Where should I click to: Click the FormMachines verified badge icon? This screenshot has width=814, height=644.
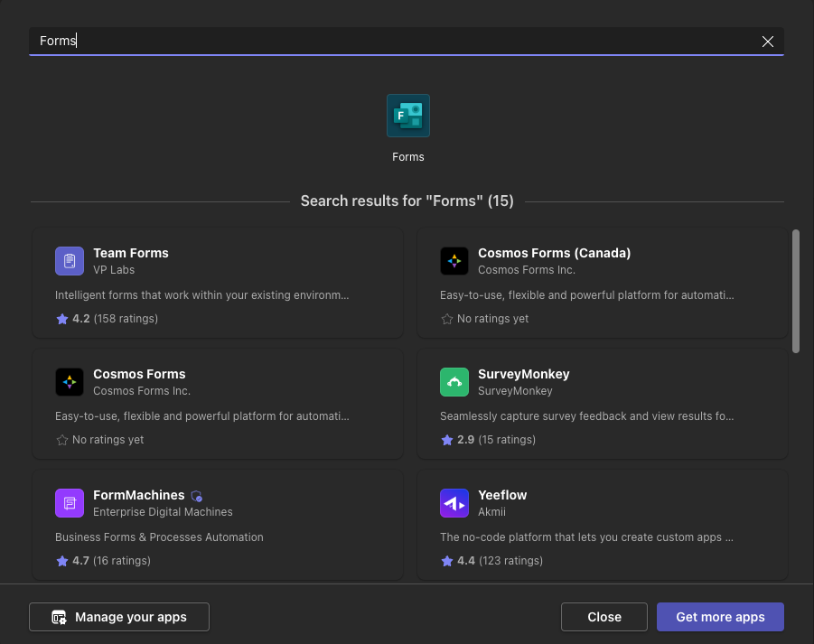[x=197, y=496]
